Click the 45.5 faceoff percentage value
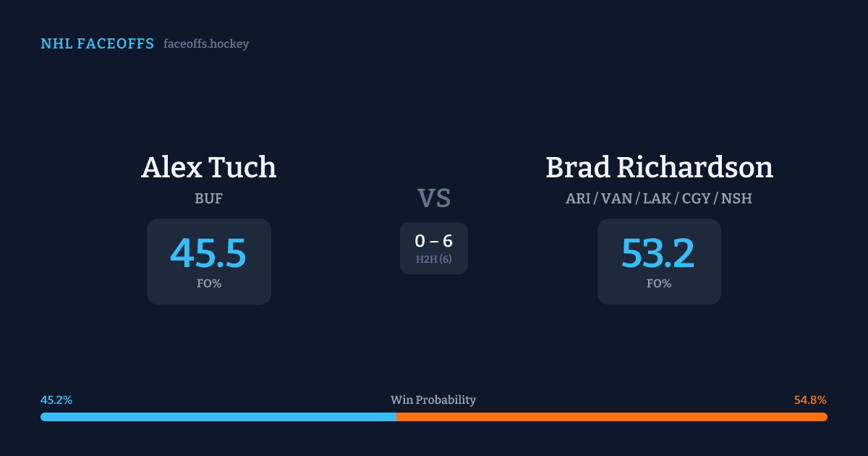Image resolution: width=868 pixels, height=456 pixels. (208, 253)
